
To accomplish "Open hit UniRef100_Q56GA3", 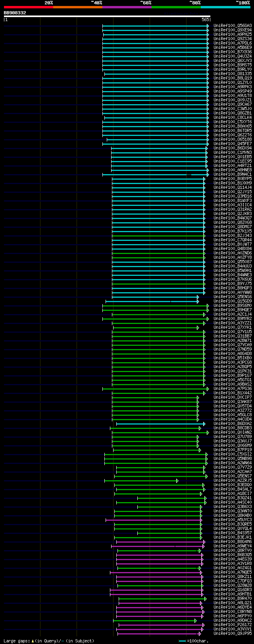I will coord(233,25).
